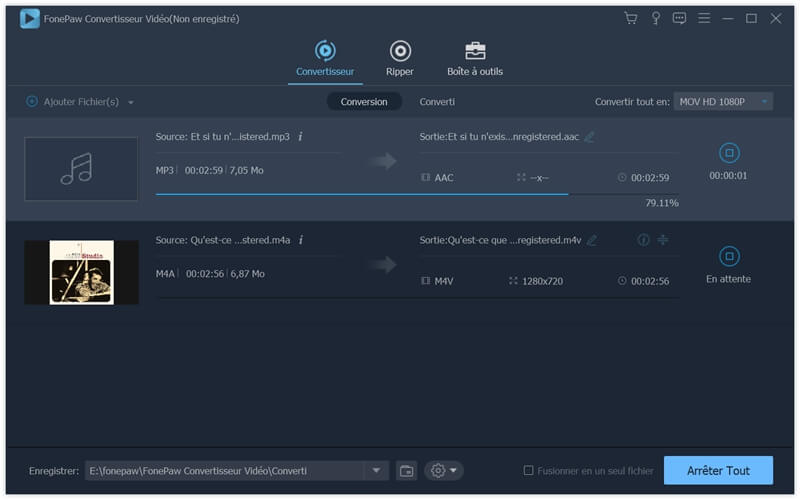This screenshot has width=800, height=500.
Task: Click Ajouter Fichier(s) button
Action: [x=72, y=102]
